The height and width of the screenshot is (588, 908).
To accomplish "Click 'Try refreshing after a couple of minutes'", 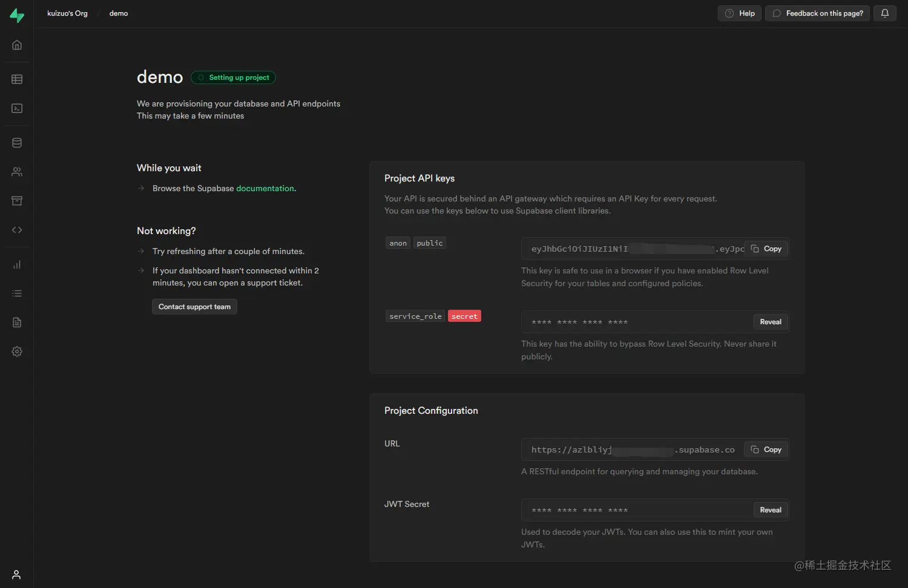I will (x=228, y=251).
